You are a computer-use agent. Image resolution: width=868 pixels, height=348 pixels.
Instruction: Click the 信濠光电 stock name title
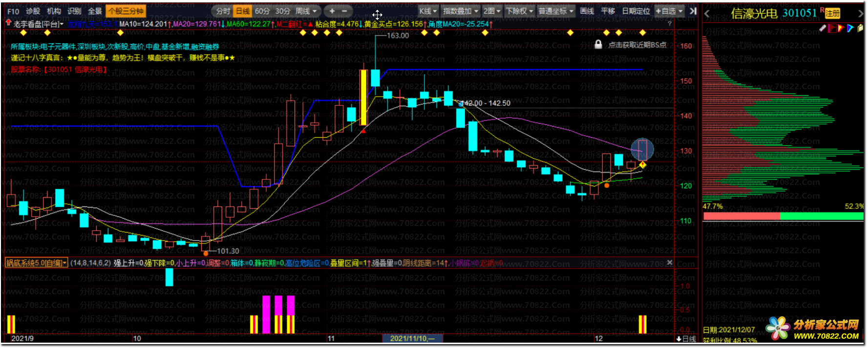pyautogui.click(x=754, y=14)
